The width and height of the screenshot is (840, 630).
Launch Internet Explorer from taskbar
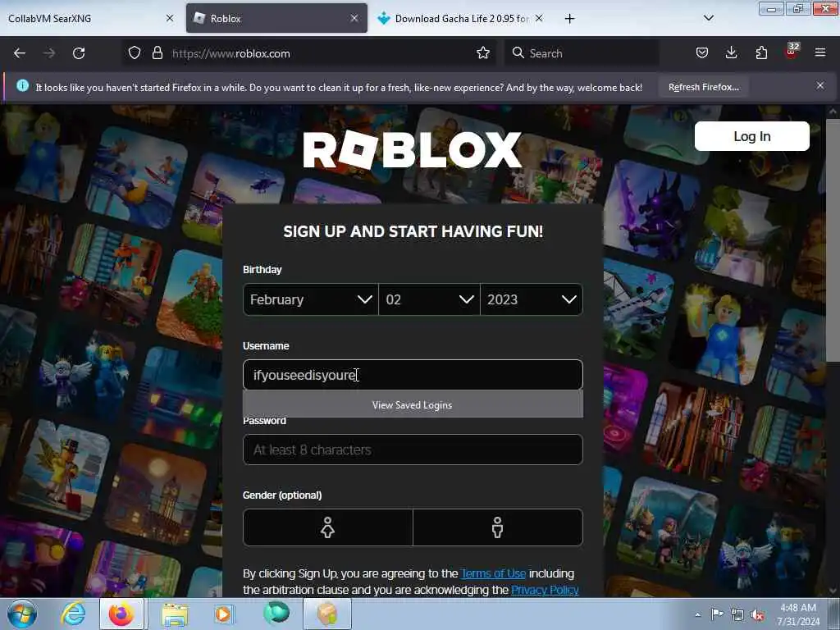pos(73,614)
